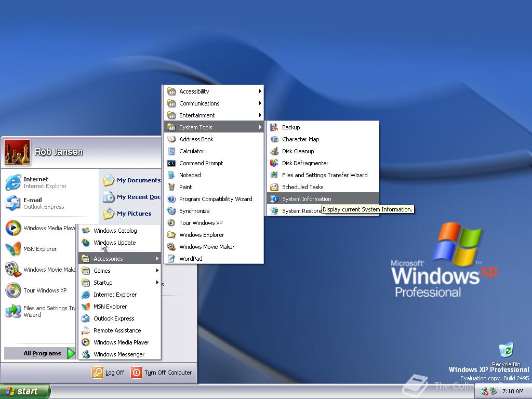Open Disk Cleanup utility icon
The image size is (532, 399).
click(274, 151)
